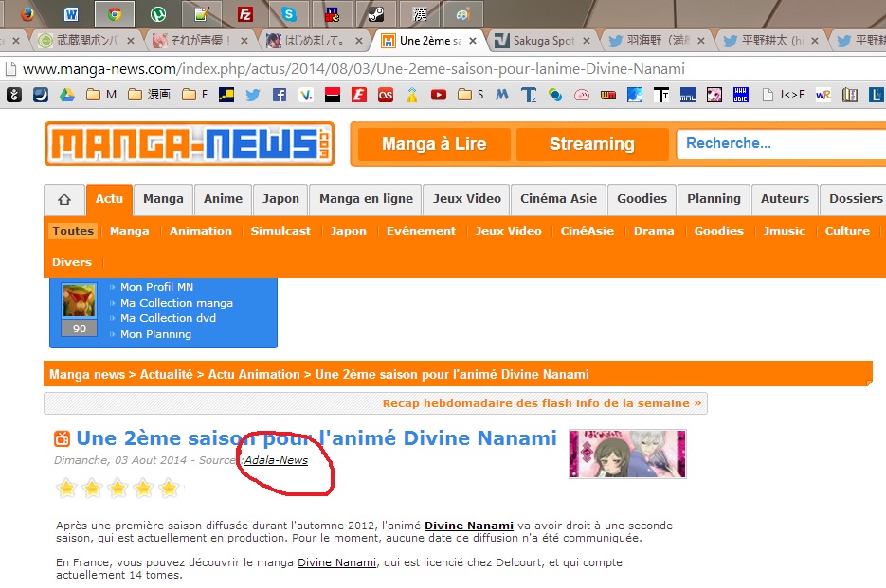This screenshot has height=588, width=886.
Task: Open the Planning navigation tab
Action: tap(714, 199)
